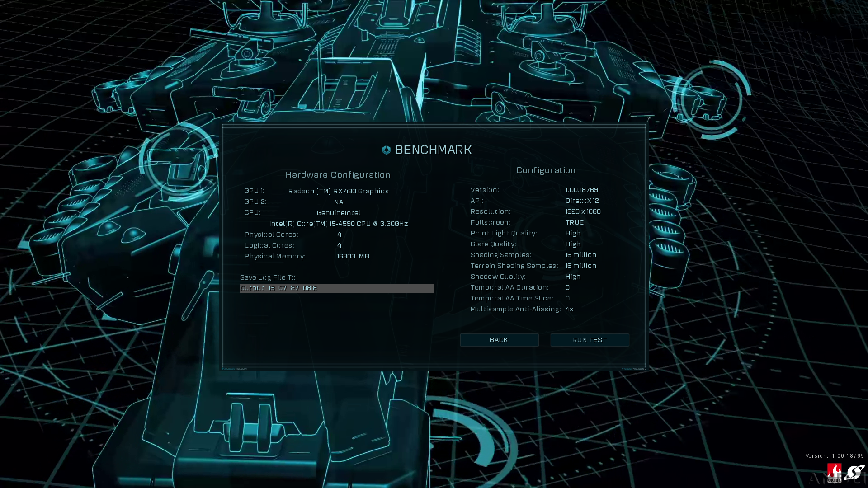Click the Temporal AA Time Slice value 0
The height and width of the screenshot is (488, 868).
click(567, 298)
